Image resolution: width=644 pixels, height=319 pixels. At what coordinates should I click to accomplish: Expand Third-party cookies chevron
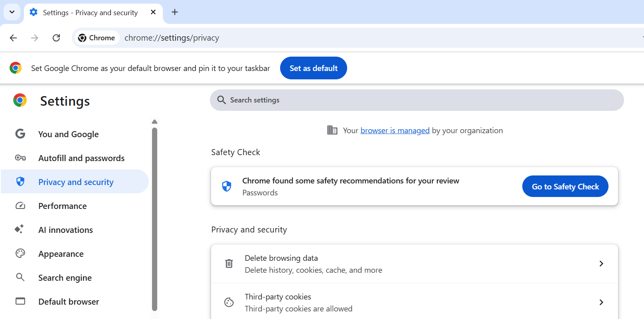[601, 302]
